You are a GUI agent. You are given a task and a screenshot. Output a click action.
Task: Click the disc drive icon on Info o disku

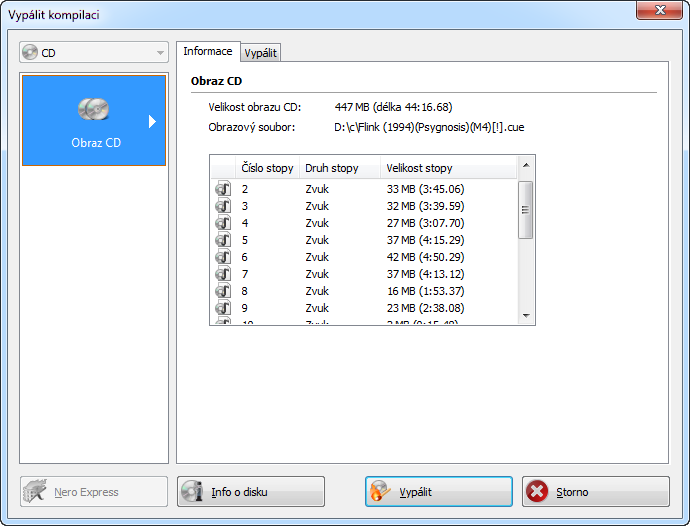(x=193, y=492)
